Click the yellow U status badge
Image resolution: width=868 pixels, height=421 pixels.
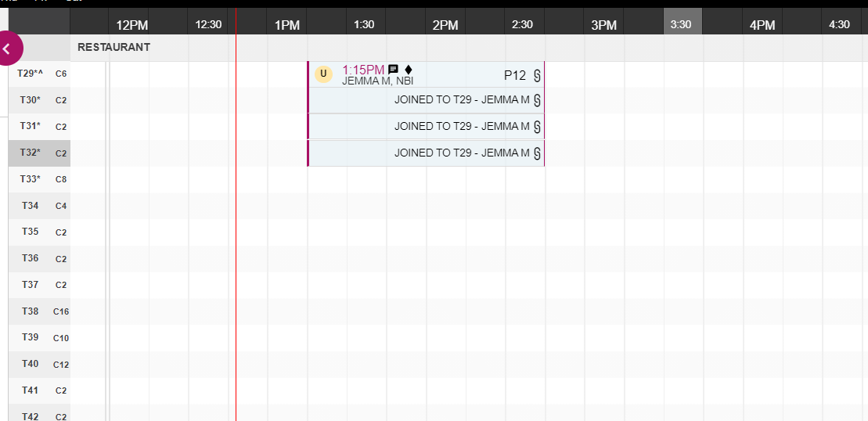pos(323,74)
